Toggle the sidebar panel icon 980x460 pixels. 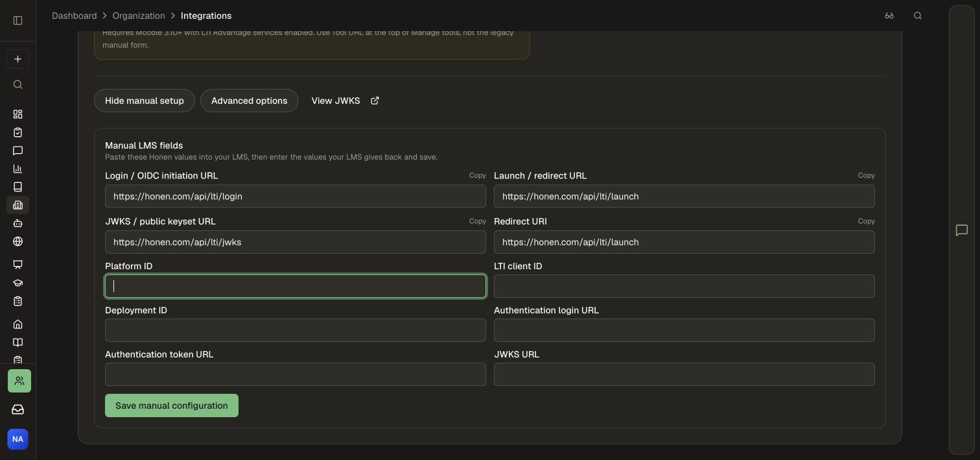(17, 20)
